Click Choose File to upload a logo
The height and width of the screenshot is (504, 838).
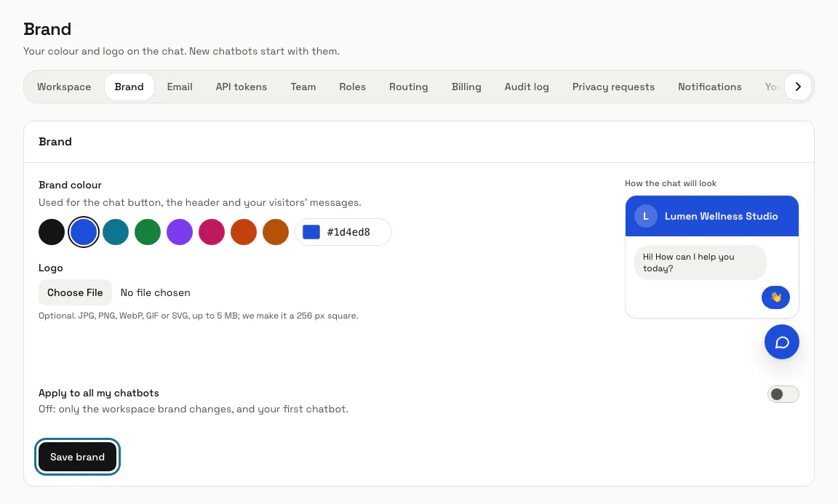[75, 292]
